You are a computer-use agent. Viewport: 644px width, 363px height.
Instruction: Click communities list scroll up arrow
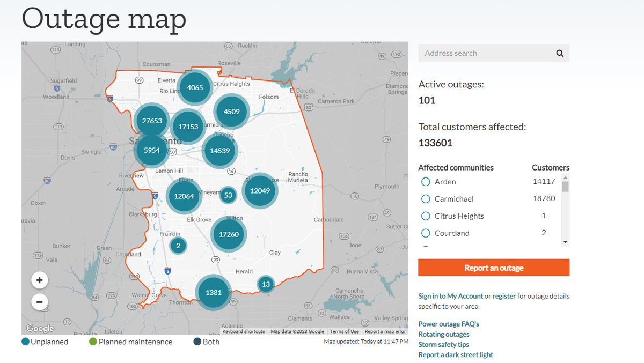click(565, 177)
